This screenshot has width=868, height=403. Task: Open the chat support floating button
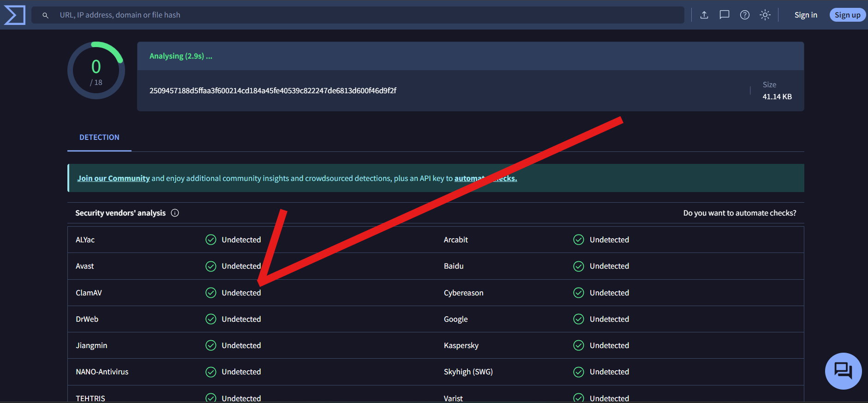coord(843,371)
